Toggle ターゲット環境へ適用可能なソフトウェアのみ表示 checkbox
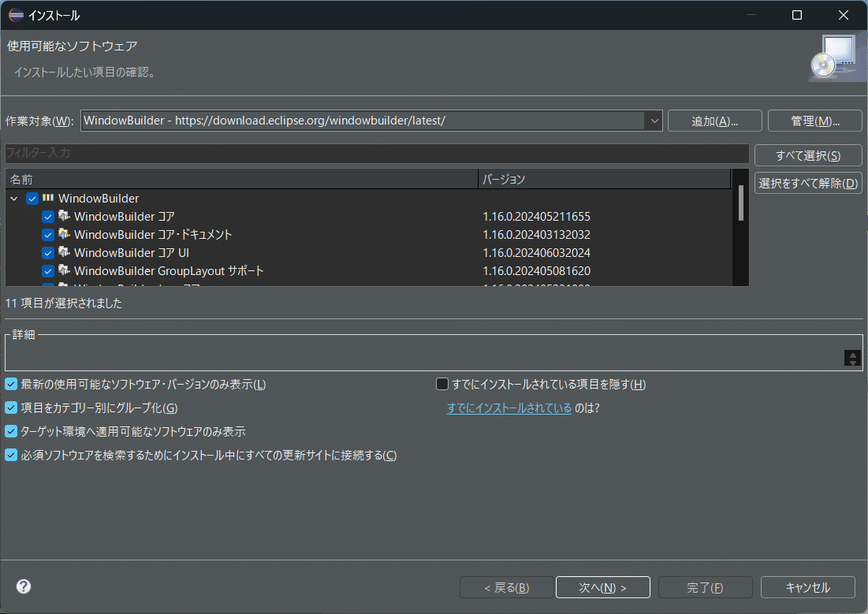This screenshot has width=868, height=614. tap(11, 430)
